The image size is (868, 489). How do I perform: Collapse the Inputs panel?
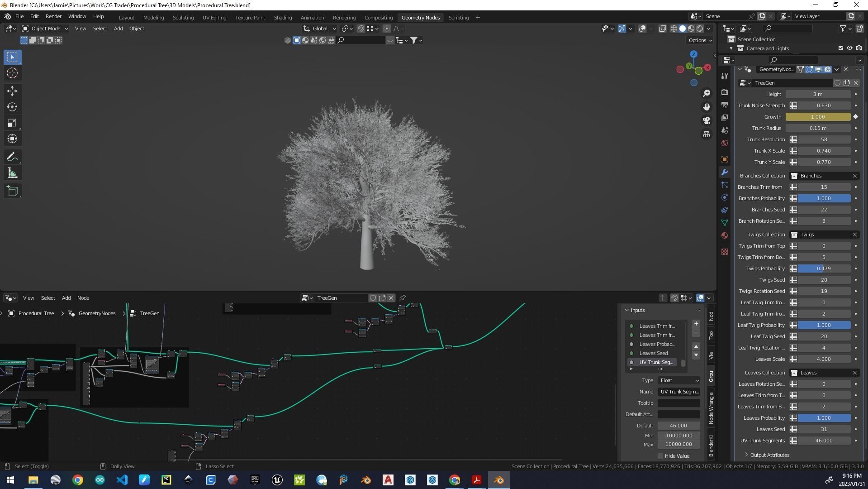(x=627, y=310)
